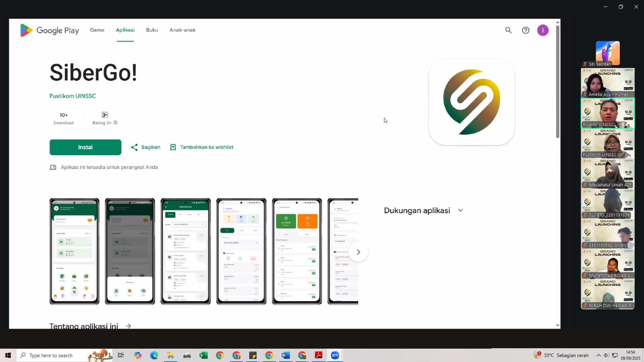Open Tentang aplikasi ini arrow
Screen dimensions: 644x362
128,326
